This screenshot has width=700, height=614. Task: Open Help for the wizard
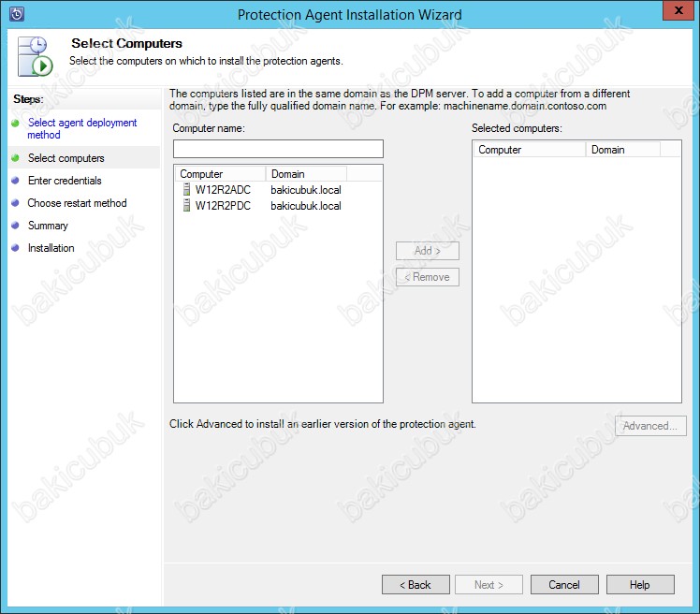(x=640, y=585)
